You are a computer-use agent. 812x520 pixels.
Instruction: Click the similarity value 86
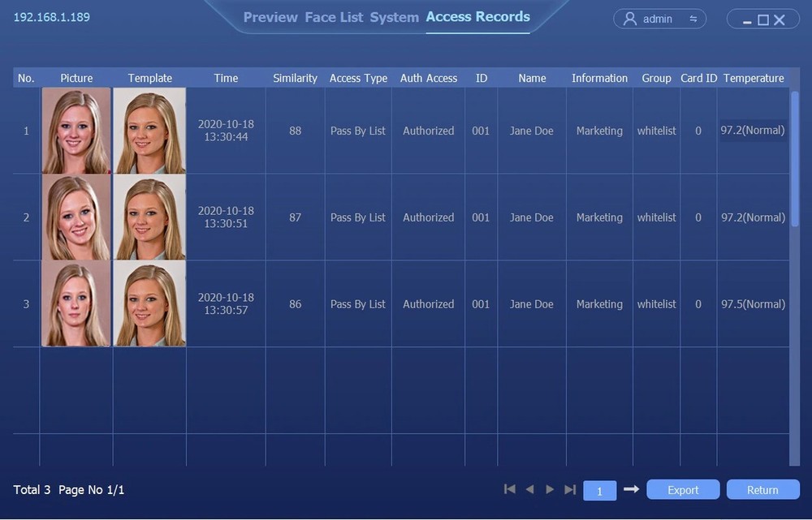(296, 304)
